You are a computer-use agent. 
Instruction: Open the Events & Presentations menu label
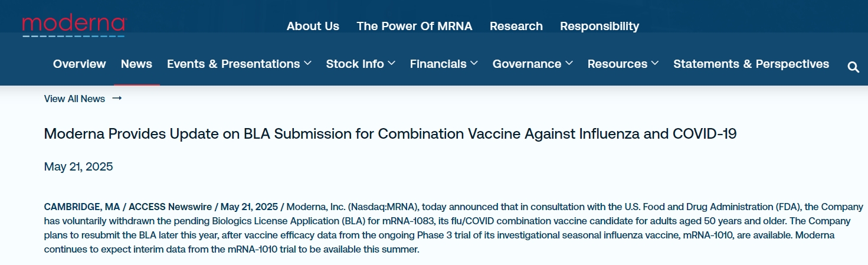click(233, 64)
